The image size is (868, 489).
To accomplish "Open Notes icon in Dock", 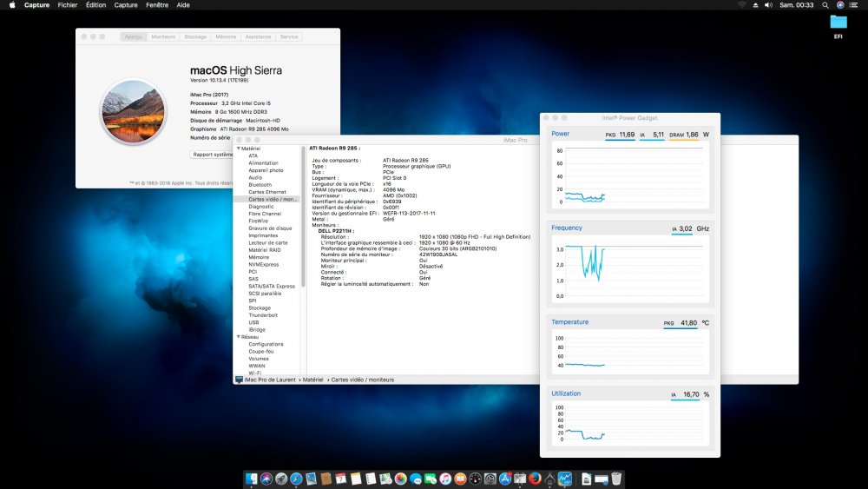I will pos(355,479).
